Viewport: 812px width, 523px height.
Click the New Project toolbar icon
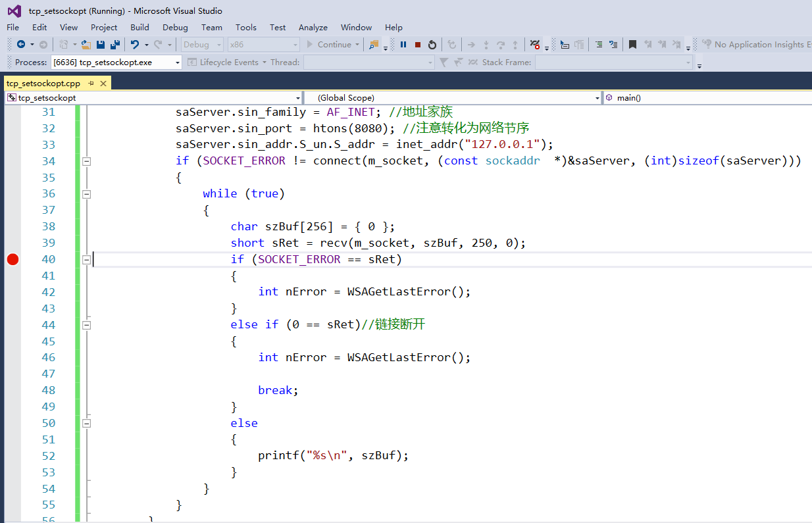(63, 45)
